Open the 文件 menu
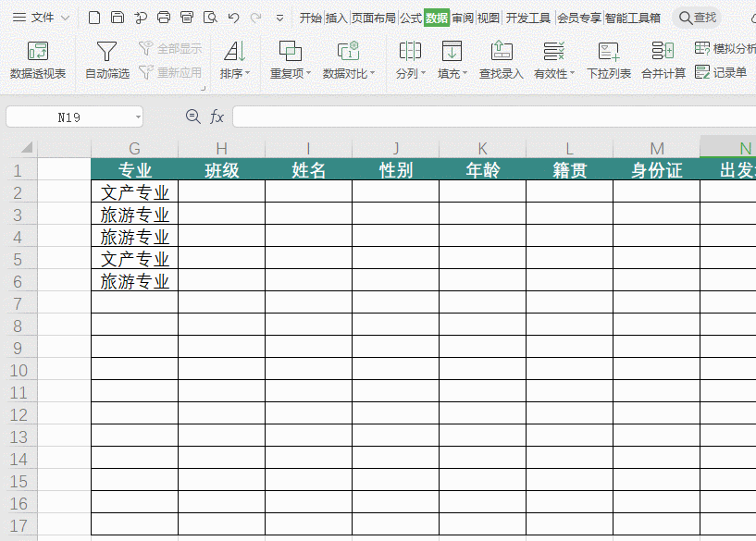 pos(41,18)
